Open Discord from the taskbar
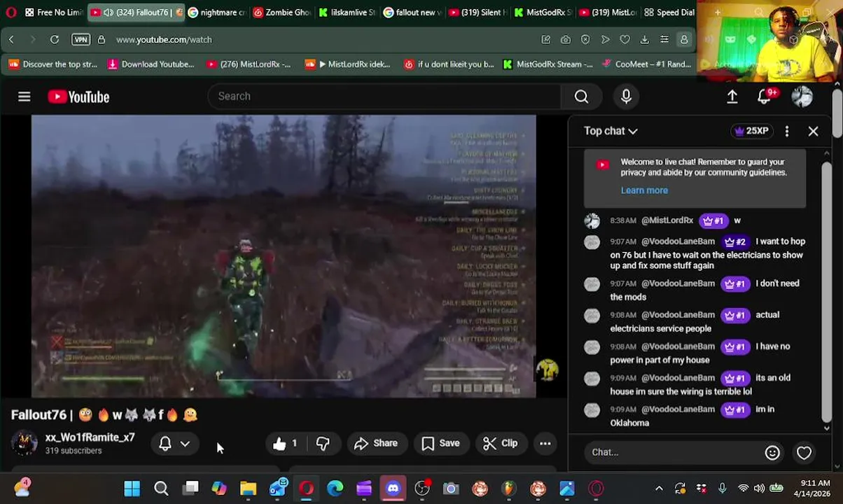The image size is (843, 504). point(393,489)
